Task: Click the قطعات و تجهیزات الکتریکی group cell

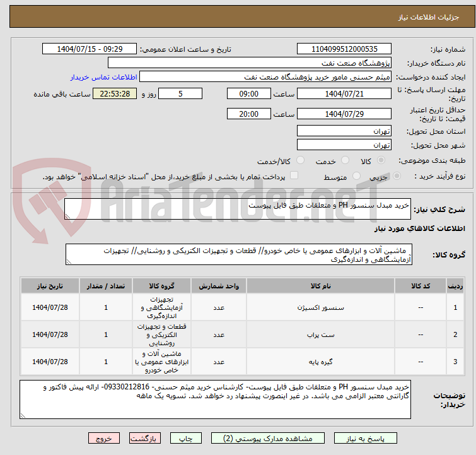Action: (x=161, y=334)
